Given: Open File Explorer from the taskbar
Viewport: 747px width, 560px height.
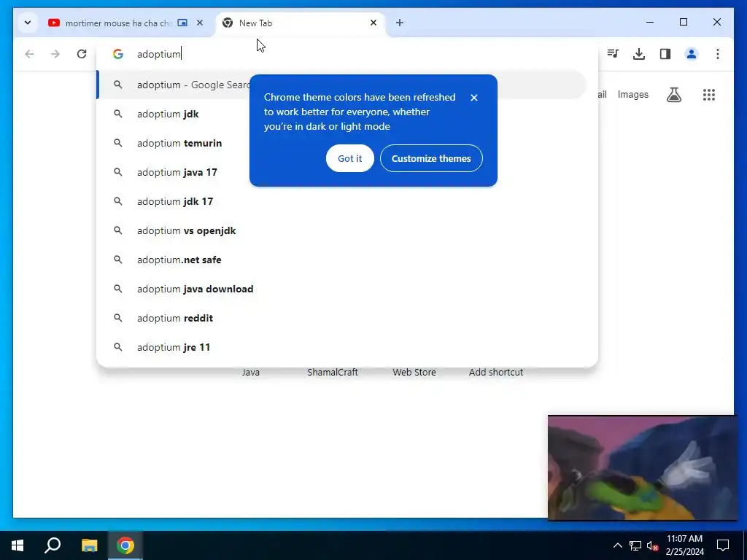Looking at the screenshot, I should pos(89,545).
